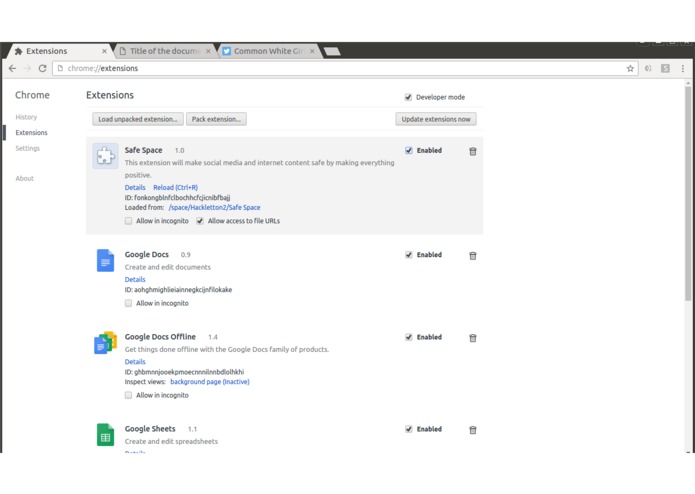Click the Google Docs Offline icon

point(105,342)
